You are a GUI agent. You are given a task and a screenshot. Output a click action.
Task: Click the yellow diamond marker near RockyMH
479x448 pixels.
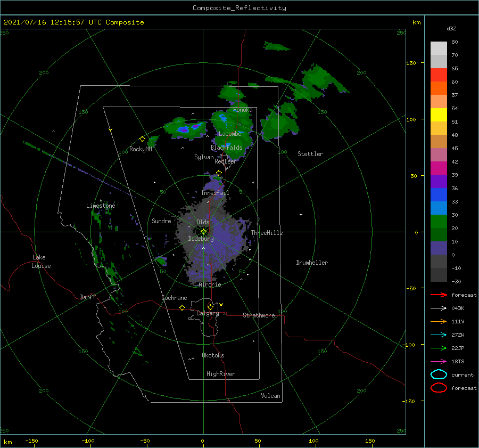(x=142, y=139)
